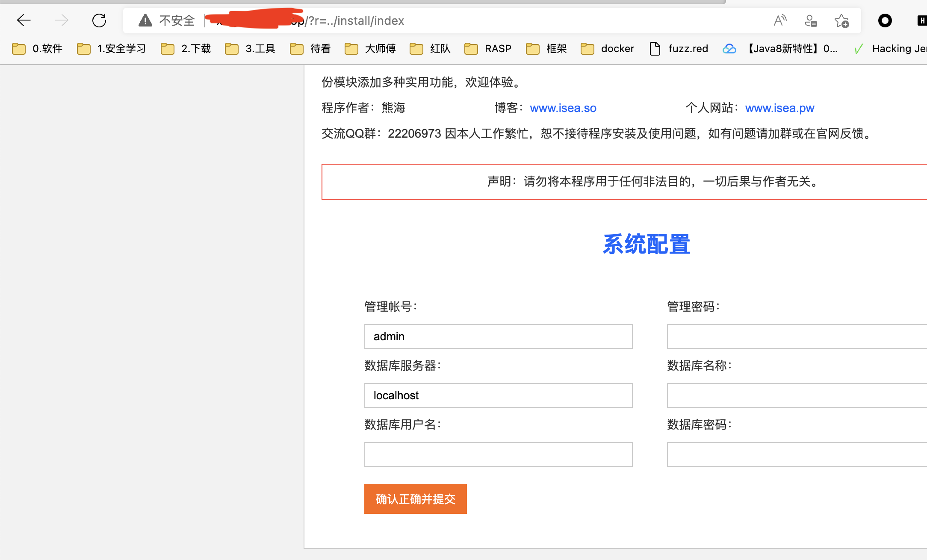
Task: Open the 2.下载 bookmark folder
Action: 186,49
